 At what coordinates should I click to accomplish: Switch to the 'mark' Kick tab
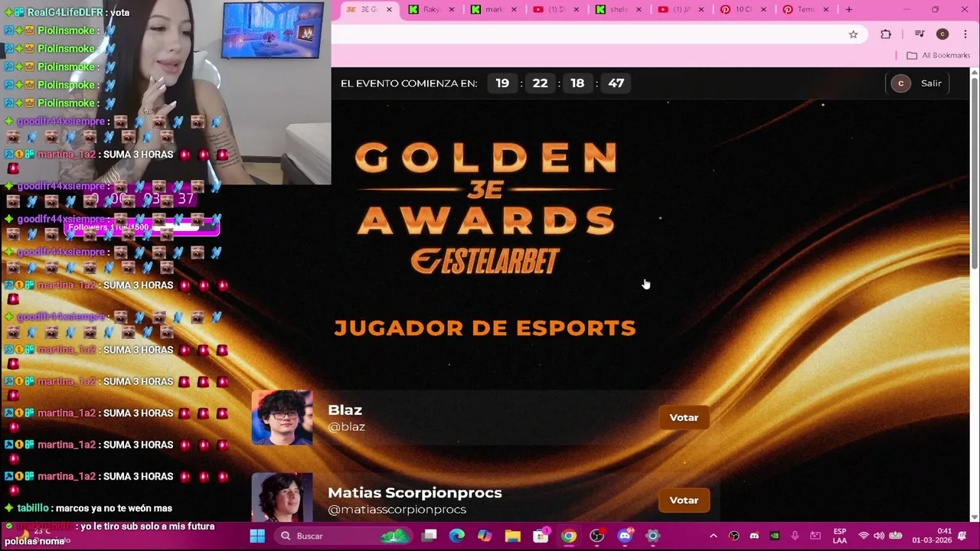click(494, 9)
